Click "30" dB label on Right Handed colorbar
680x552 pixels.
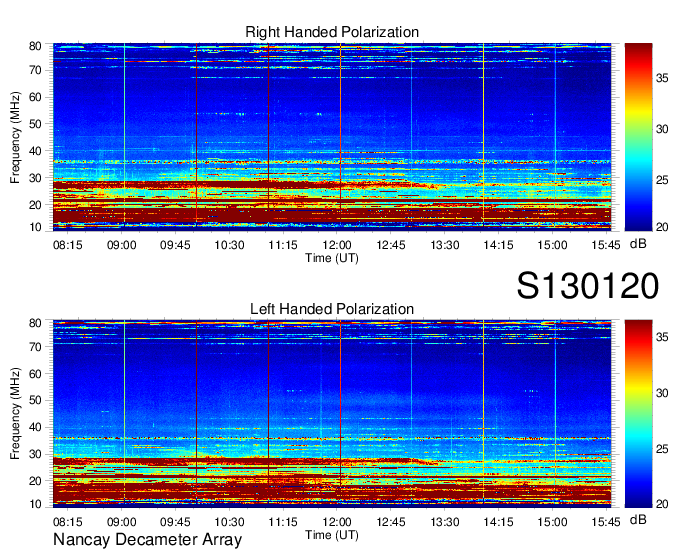pos(662,129)
